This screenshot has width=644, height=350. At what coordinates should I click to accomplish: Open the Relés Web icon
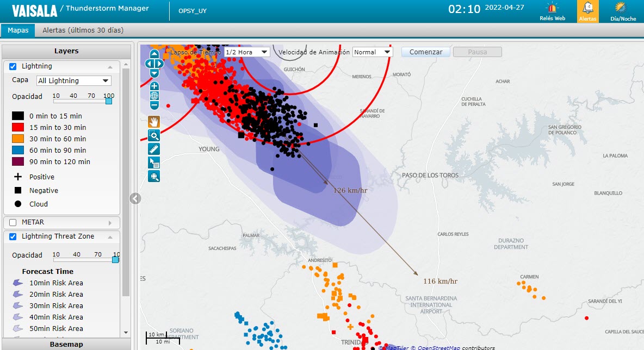point(552,11)
